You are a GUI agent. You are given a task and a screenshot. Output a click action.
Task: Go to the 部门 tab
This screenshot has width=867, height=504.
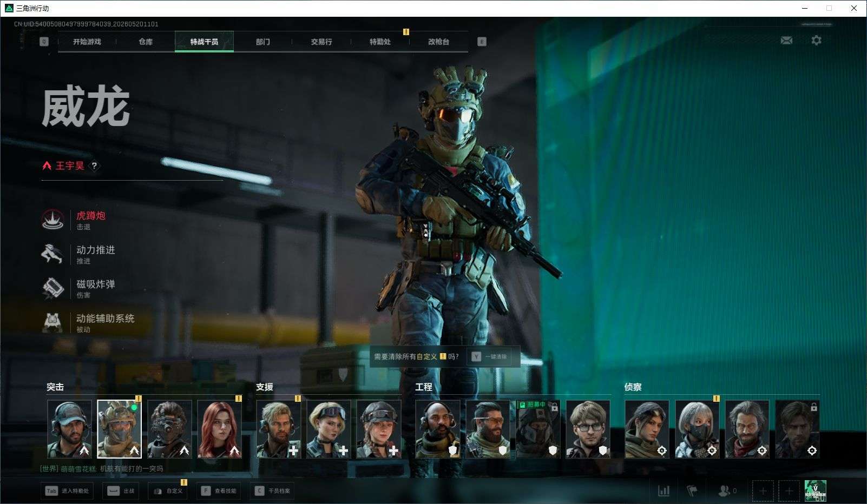(x=263, y=42)
